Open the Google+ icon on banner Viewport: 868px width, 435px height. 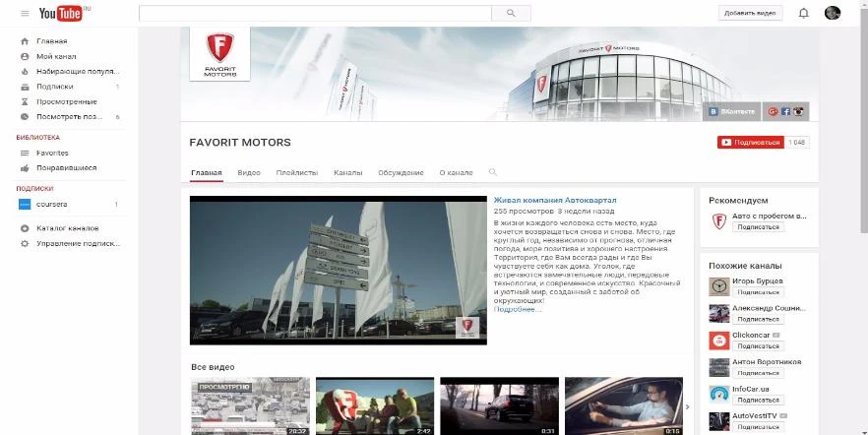[x=774, y=112]
